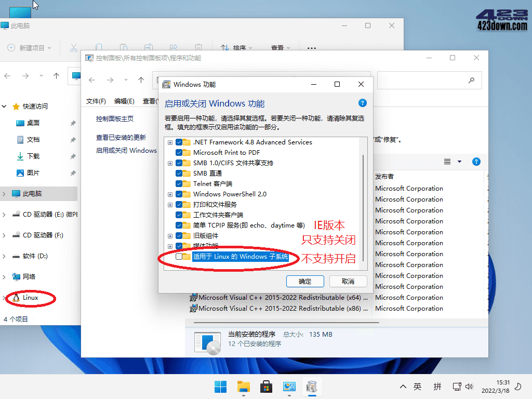Uncheck SMB 直通 feature
Screen dimensions: 532x399
click(179, 174)
